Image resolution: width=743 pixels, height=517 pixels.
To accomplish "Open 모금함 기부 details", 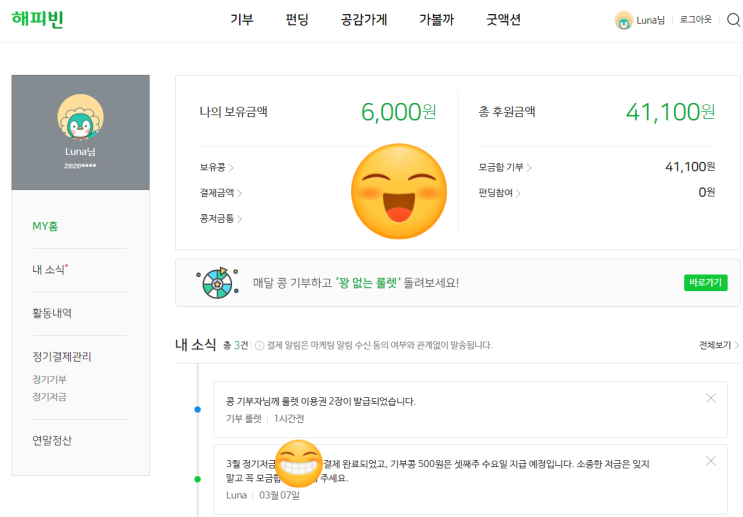I will click(x=505, y=167).
